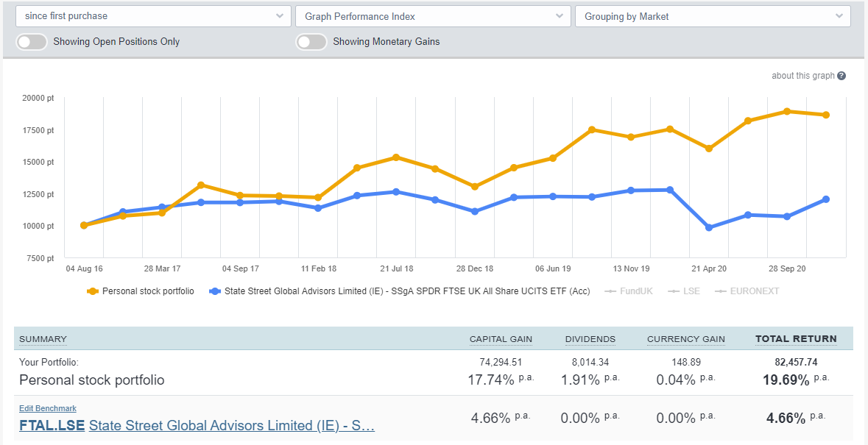This screenshot has width=868, height=445.
Task: Open the Graph Performance Index dropdown
Action: (x=433, y=15)
